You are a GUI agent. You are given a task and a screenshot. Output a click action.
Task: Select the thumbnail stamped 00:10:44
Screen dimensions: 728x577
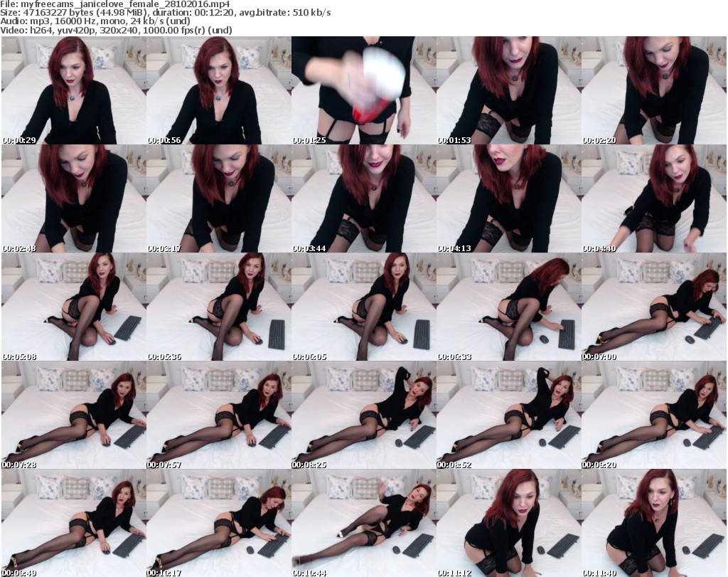363,523
